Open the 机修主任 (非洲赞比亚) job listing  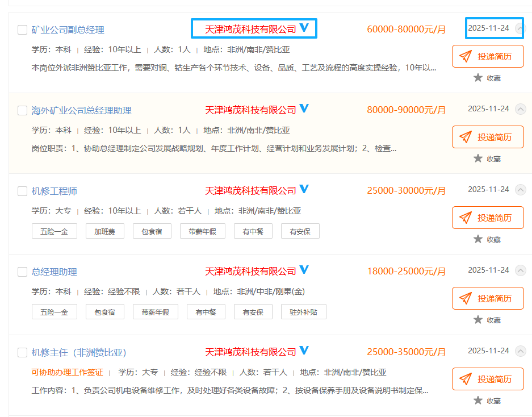tap(79, 352)
